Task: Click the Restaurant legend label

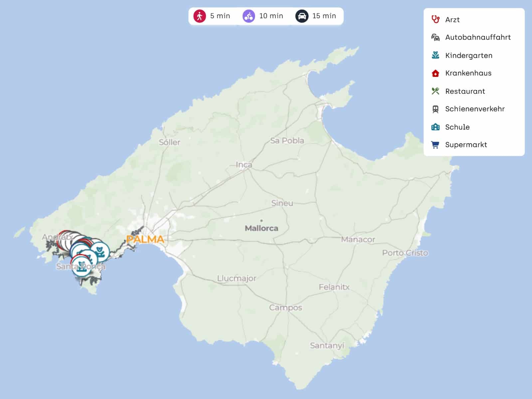Action: point(465,91)
